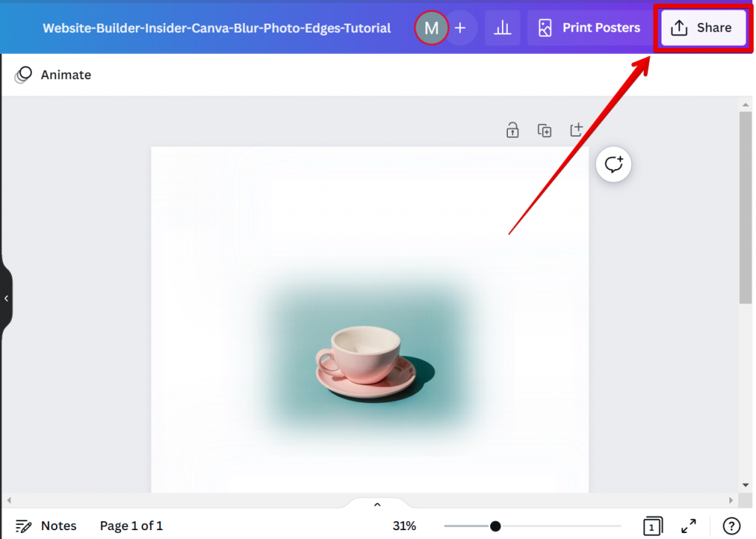This screenshot has width=756, height=539.
Task: Open Canva help with the question mark icon
Action: (731, 526)
